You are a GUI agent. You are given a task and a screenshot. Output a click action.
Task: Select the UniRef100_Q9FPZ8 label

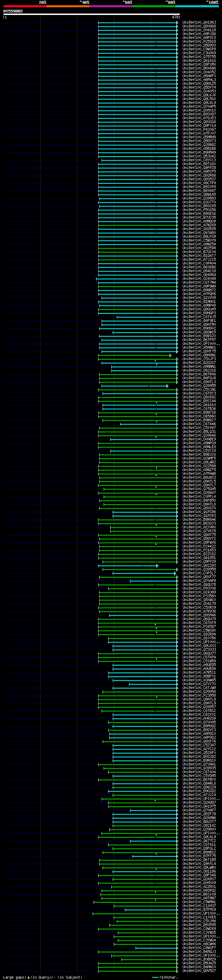(199, 168)
